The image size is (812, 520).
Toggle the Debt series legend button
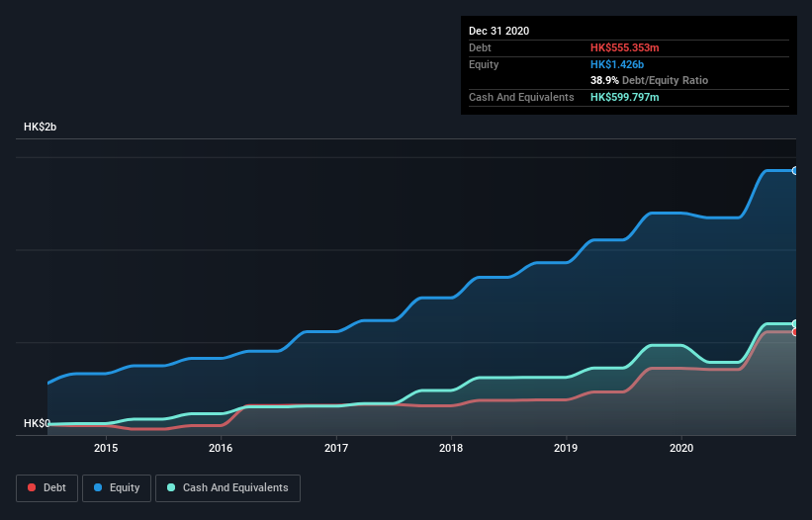point(46,488)
